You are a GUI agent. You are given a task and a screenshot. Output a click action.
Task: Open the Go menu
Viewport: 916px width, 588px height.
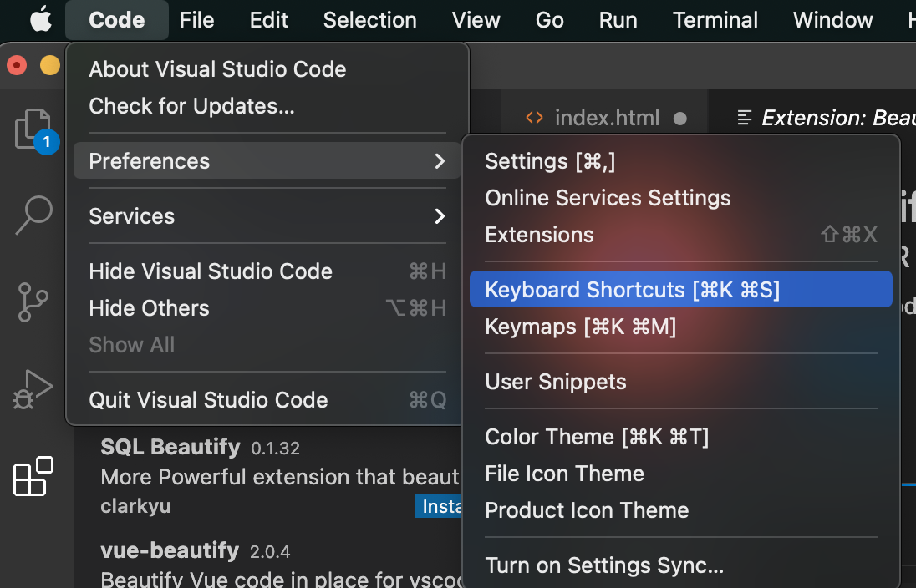pyautogui.click(x=550, y=20)
